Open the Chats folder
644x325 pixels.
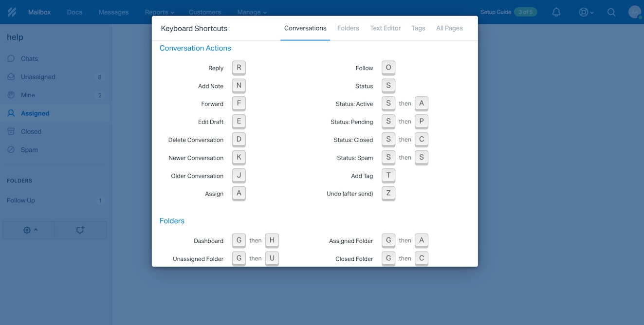[29, 59]
